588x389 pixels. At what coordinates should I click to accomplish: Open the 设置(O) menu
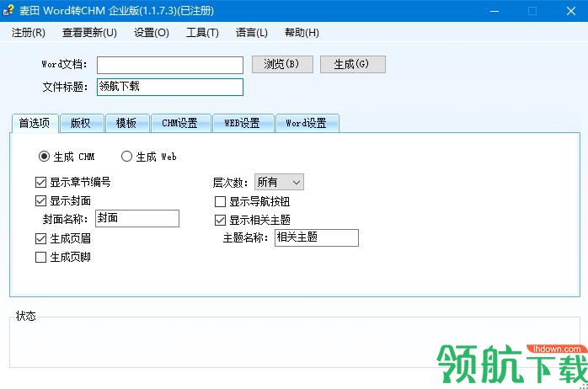tap(152, 33)
